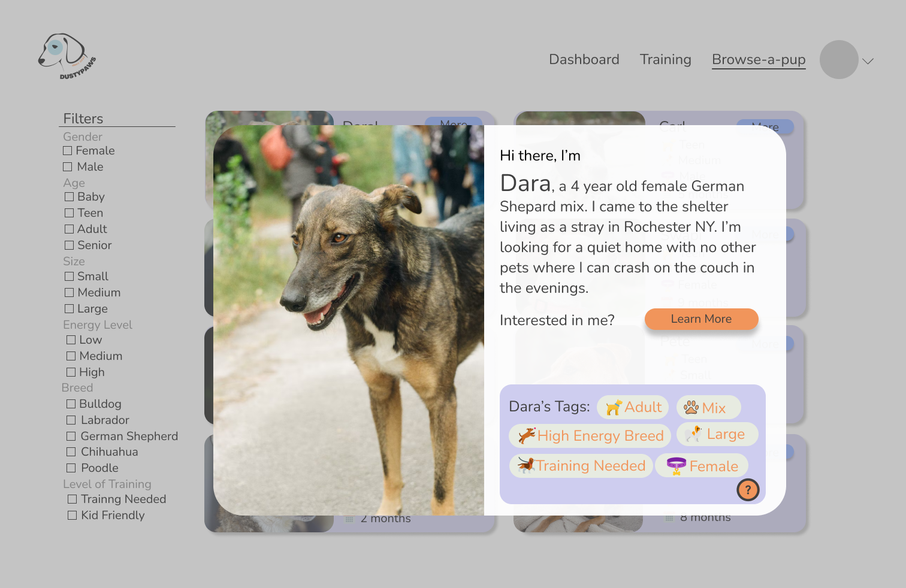Click the DustyPaws dog logo

point(67,57)
